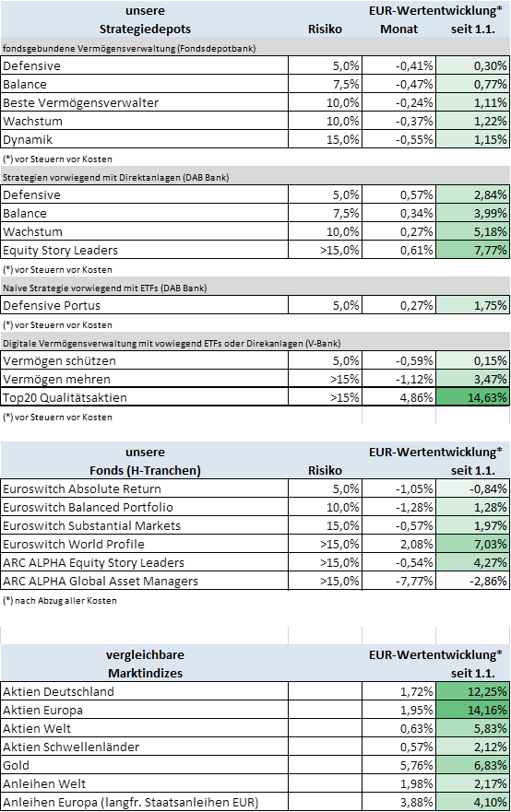
Task: Select the Aktien Schwellenländer cell
Action: (144, 747)
